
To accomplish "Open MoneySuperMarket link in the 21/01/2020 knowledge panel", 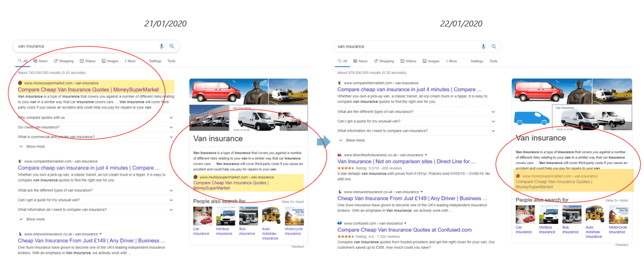I will (x=231, y=185).
